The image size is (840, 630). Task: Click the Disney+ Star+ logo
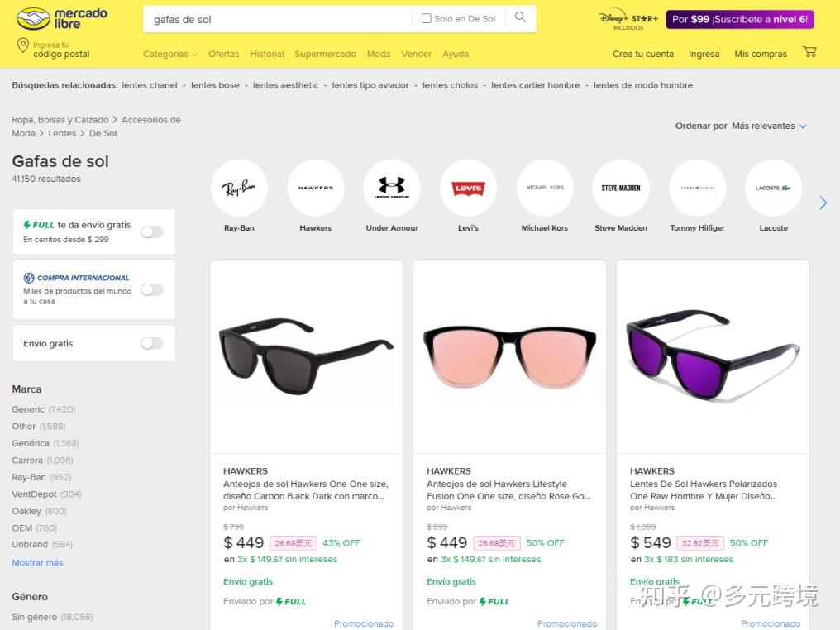628,20
